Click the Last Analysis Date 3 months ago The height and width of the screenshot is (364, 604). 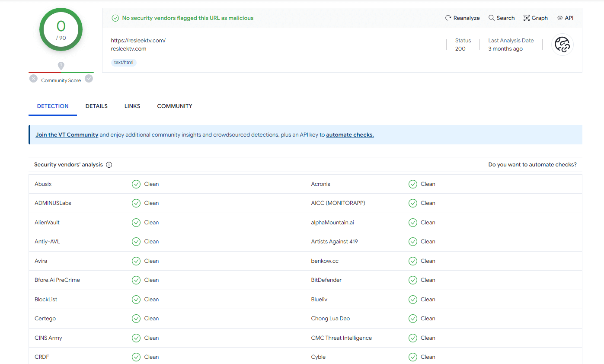[505, 49]
